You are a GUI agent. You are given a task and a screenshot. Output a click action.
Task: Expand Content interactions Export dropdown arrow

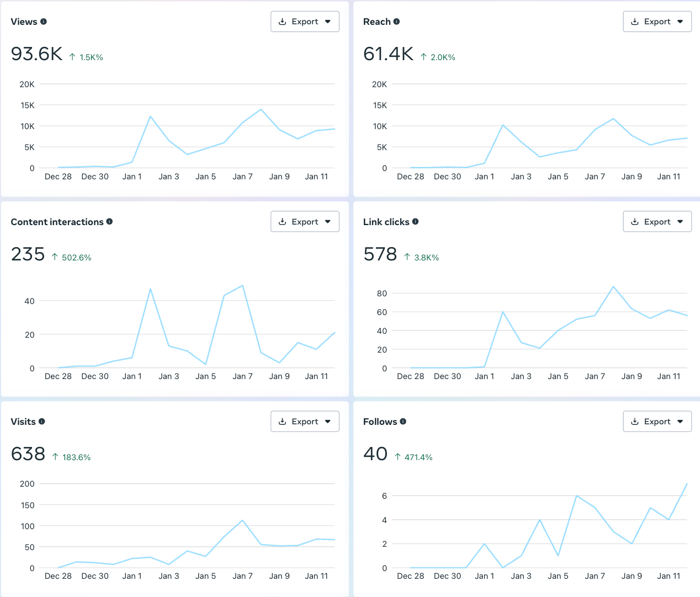[328, 222]
